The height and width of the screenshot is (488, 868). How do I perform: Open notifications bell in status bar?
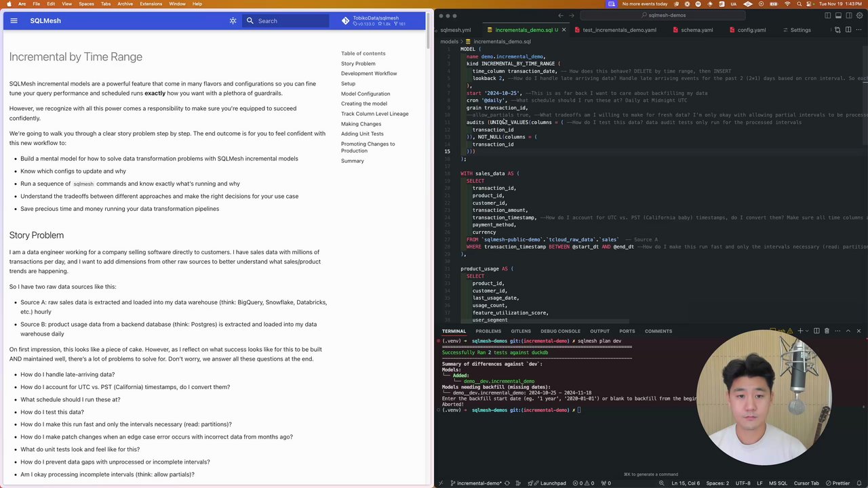coord(859,483)
